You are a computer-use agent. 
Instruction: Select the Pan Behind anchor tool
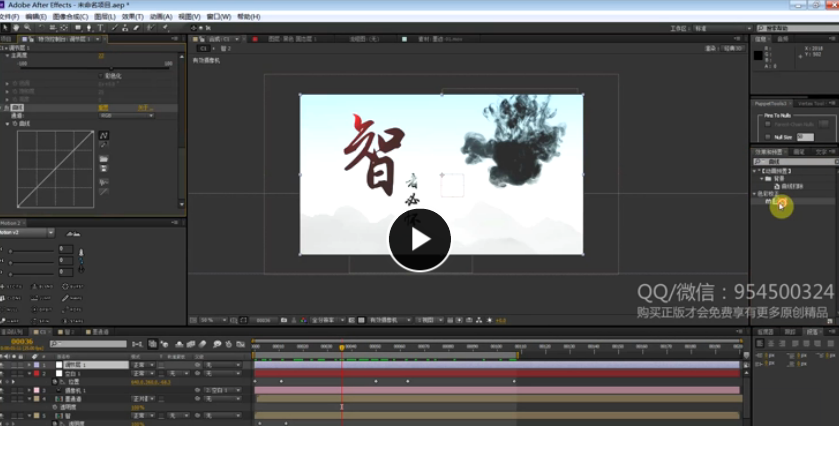pyautogui.click(x=64, y=28)
